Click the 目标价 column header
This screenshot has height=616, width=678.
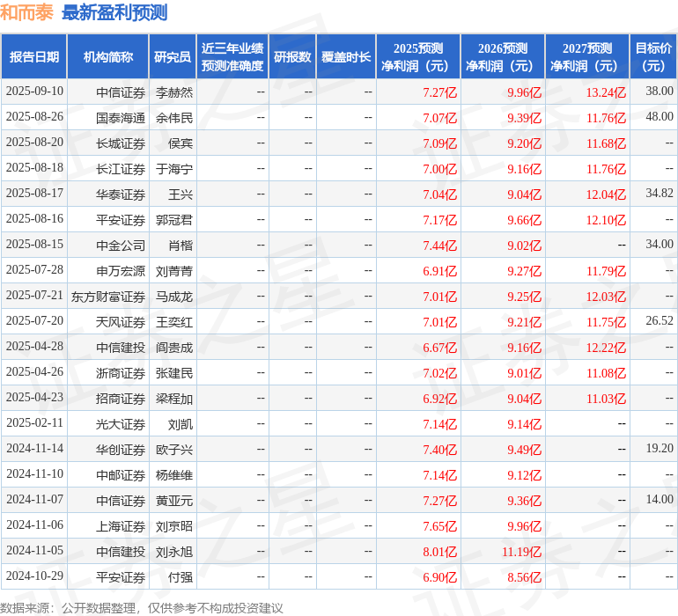(653, 56)
